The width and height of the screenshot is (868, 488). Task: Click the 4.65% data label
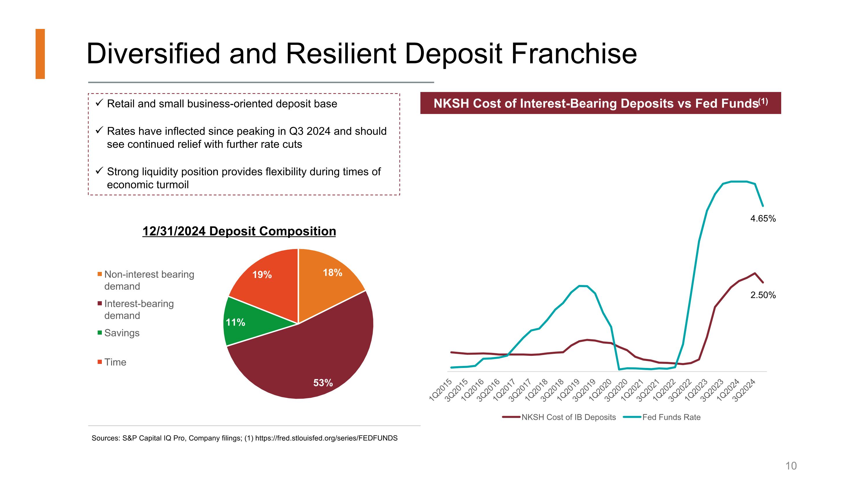(x=763, y=219)
